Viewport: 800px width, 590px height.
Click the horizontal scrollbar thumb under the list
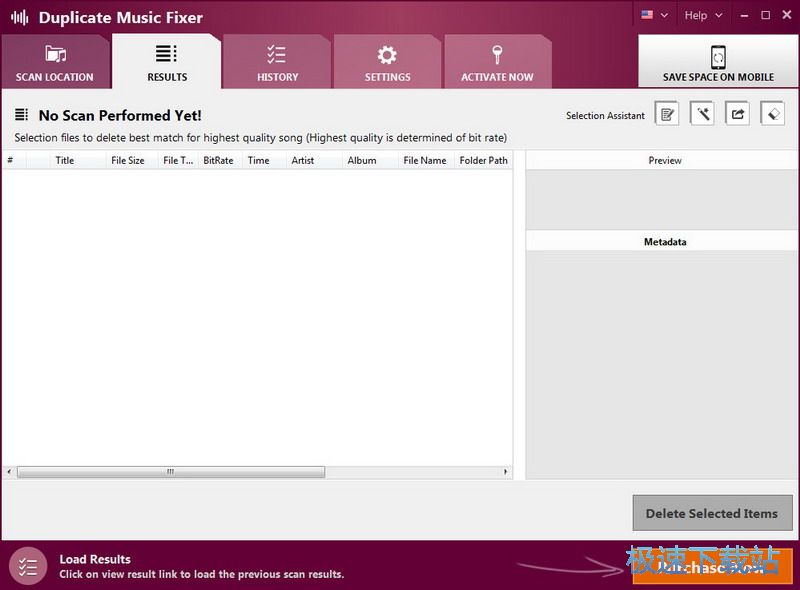170,472
